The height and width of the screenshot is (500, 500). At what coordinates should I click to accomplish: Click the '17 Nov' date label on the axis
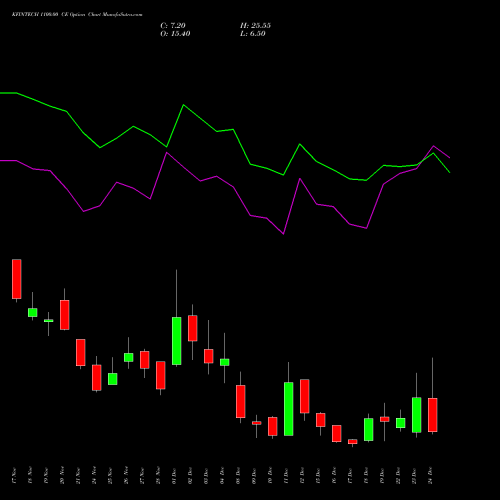point(14,475)
